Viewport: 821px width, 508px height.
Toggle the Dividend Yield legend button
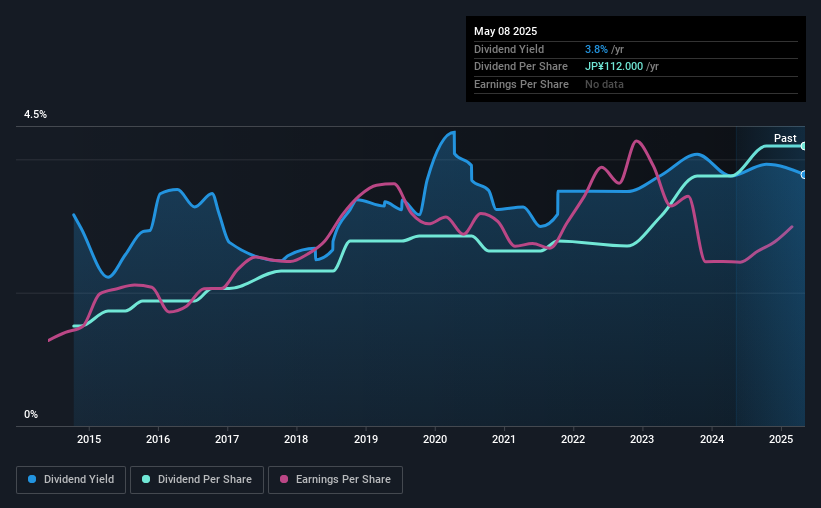pyautogui.click(x=71, y=480)
